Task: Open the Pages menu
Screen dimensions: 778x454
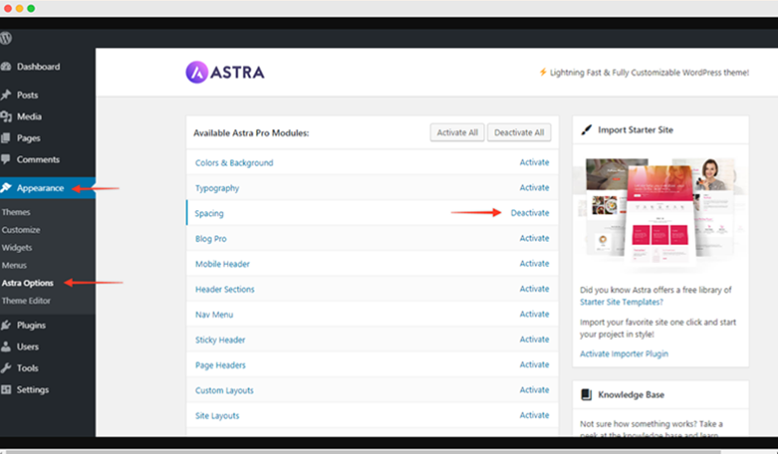Action: point(28,138)
